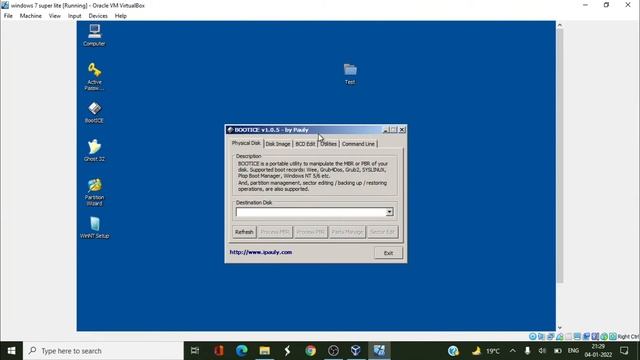The height and width of the screenshot is (360, 640).
Task: Switch to the Disk Image tab
Action: pos(278,144)
